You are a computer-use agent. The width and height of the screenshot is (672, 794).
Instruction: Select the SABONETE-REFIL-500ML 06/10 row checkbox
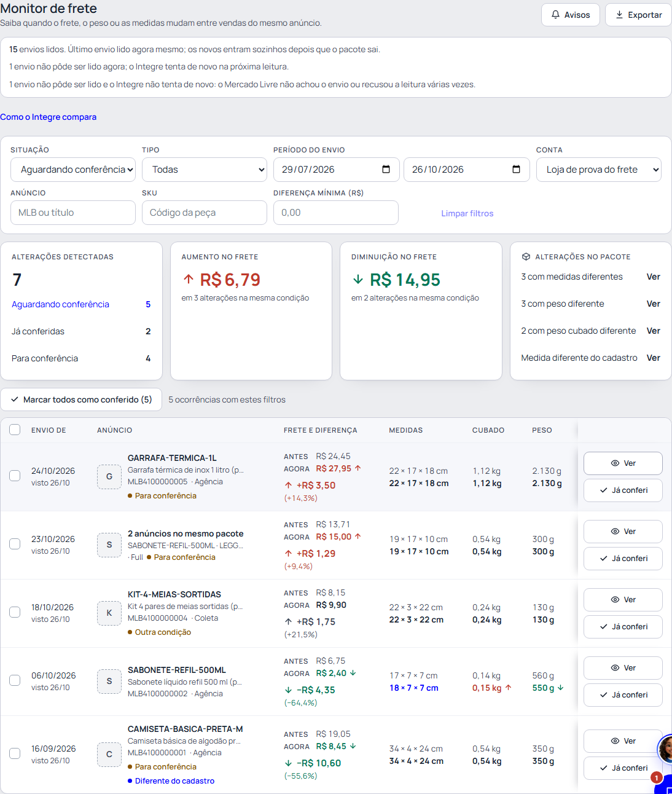15,680
